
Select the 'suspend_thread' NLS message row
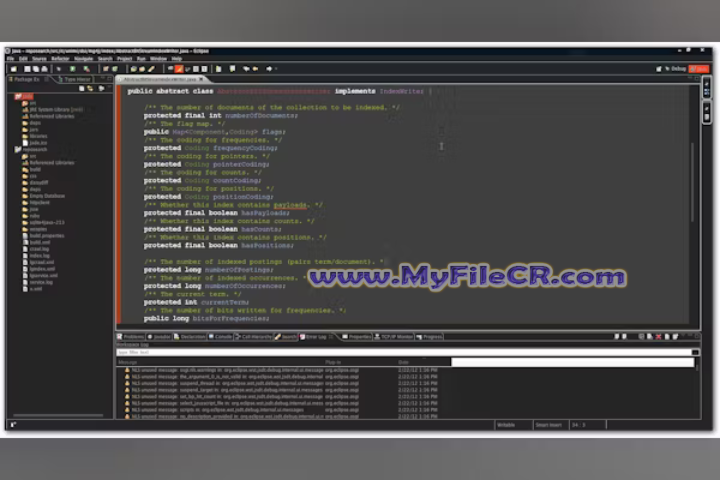click(x=281, y=383)
